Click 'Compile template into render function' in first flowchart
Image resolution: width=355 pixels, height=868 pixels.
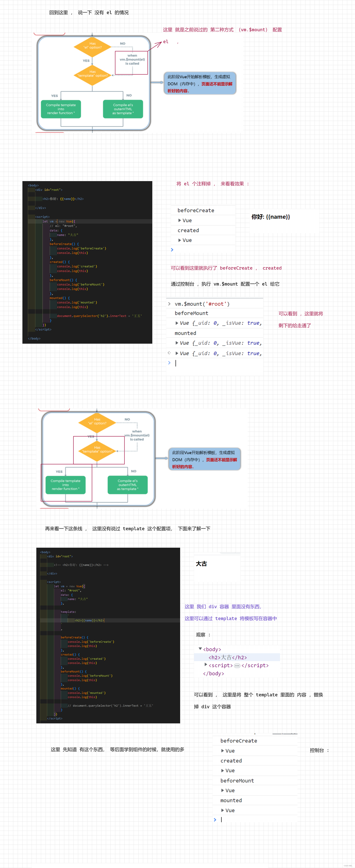(61, 109)
